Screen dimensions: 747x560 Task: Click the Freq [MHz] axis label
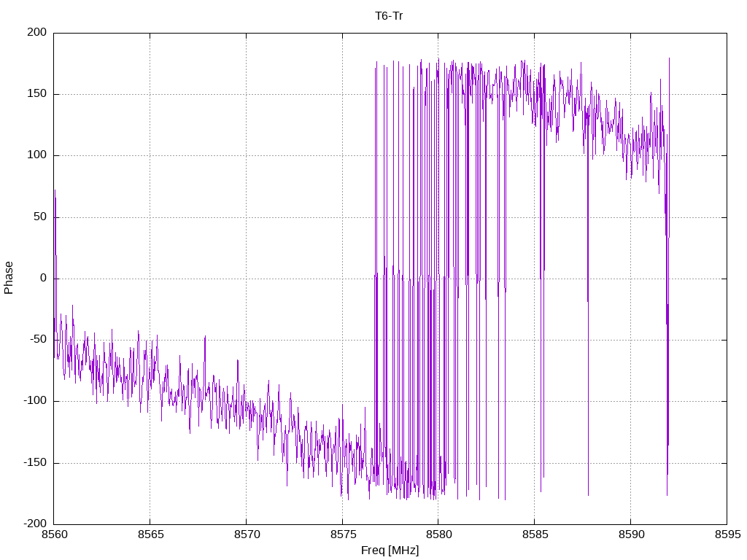pos(390,551)
